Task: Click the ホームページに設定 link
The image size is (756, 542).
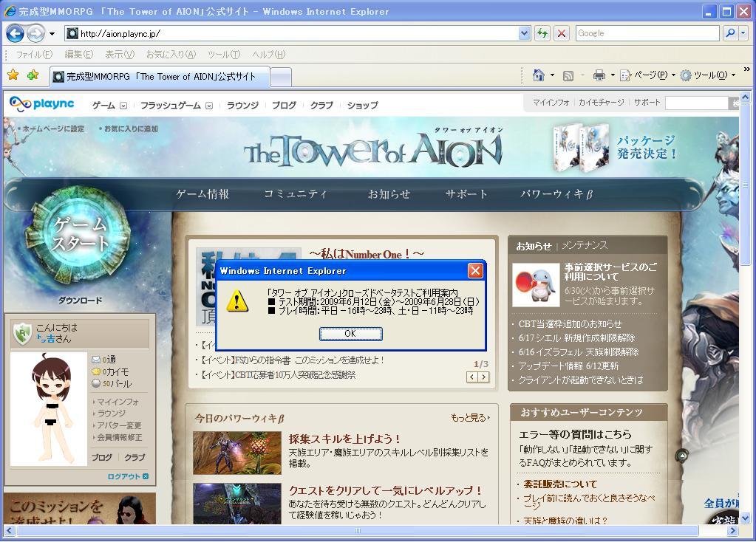Action: pyautogui.click(x=53, y=128)
